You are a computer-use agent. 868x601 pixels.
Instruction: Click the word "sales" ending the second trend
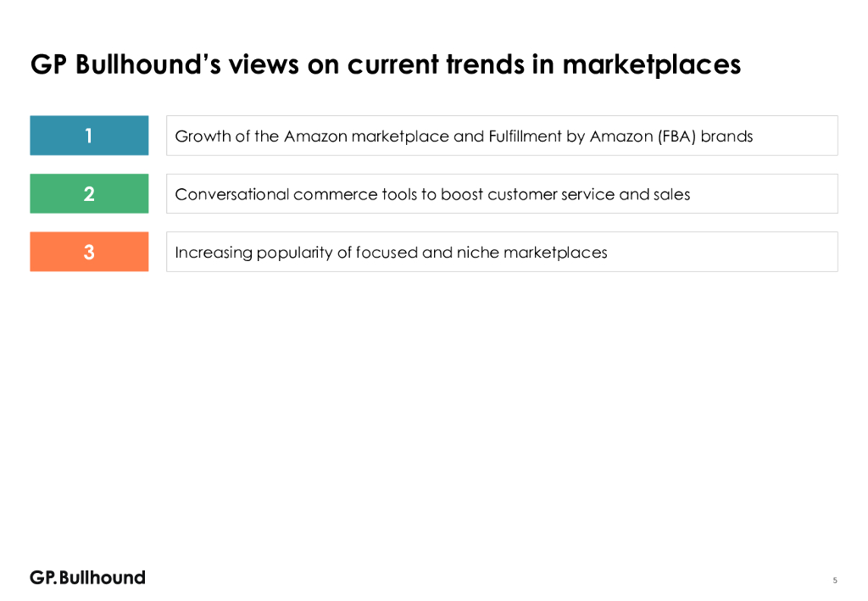point(671,195)
